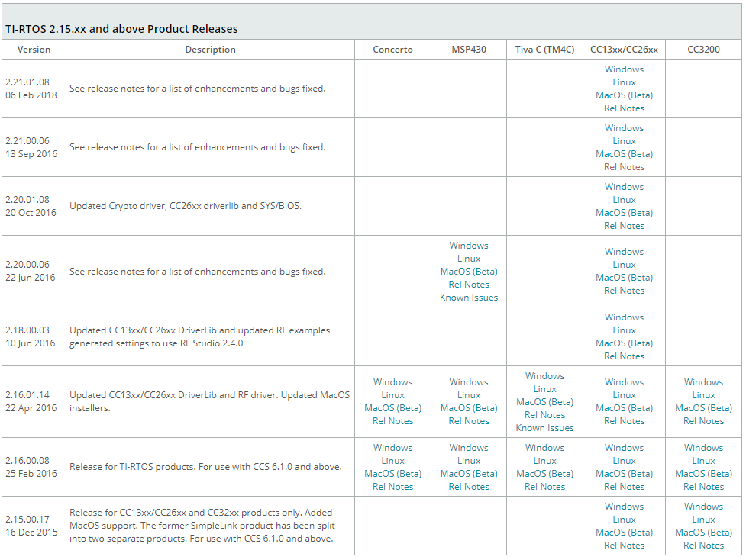The image size is (746, 560).
Task: Open Concerto Linux link for 2.16.01.14
Action: pos(392,395)
